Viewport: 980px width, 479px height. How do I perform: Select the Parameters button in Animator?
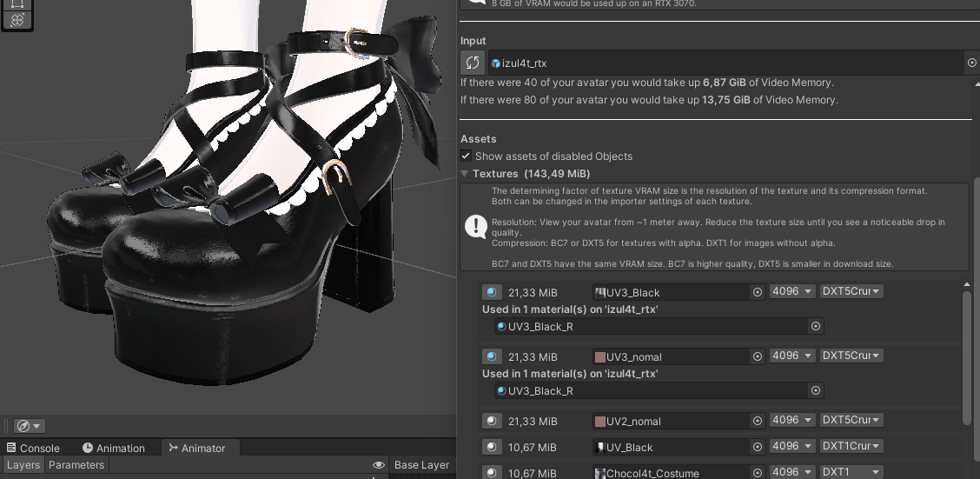76,465
